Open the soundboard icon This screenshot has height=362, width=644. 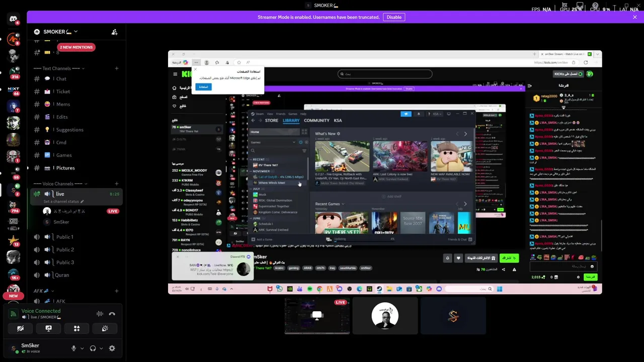(105, 328)
